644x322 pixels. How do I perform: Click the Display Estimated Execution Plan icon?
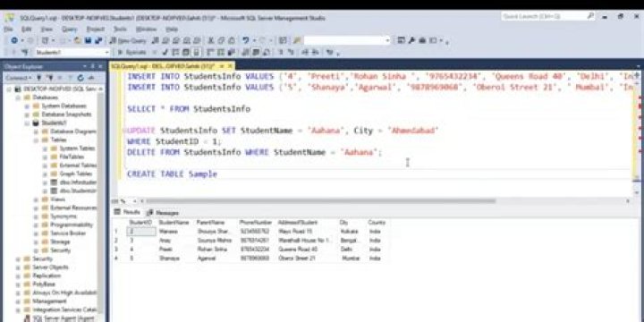(x=174, y=52)
